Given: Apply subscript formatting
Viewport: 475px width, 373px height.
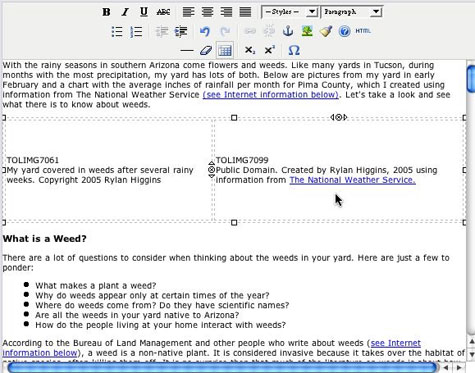Looking at the screenshot, I should 250,50.
